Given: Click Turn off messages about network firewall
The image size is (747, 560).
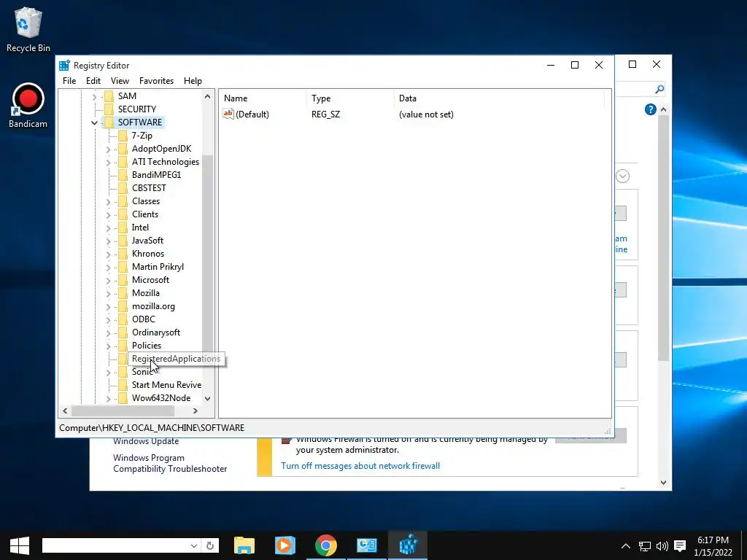Looking at the screenshot, I should tap(360, 466).
